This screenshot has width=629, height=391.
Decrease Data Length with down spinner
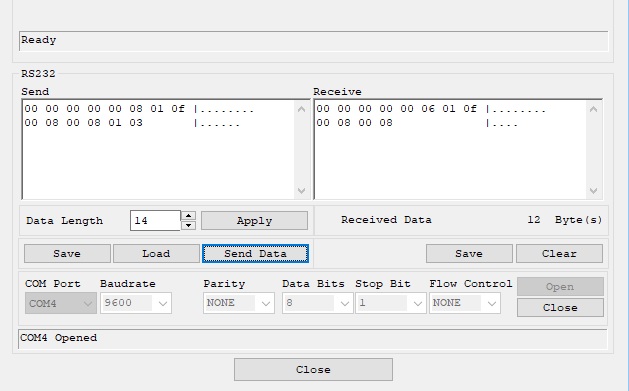(188, 225)
